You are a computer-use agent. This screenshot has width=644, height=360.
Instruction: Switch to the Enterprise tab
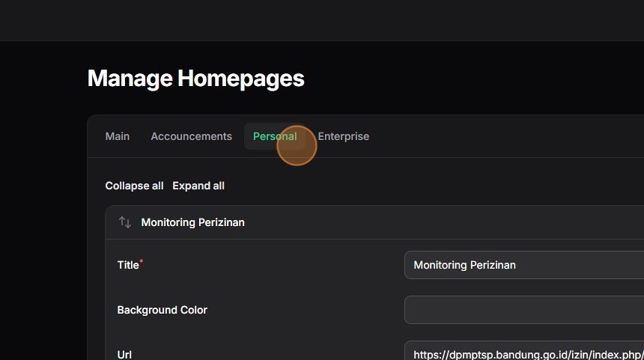click(x=344, y=136)
